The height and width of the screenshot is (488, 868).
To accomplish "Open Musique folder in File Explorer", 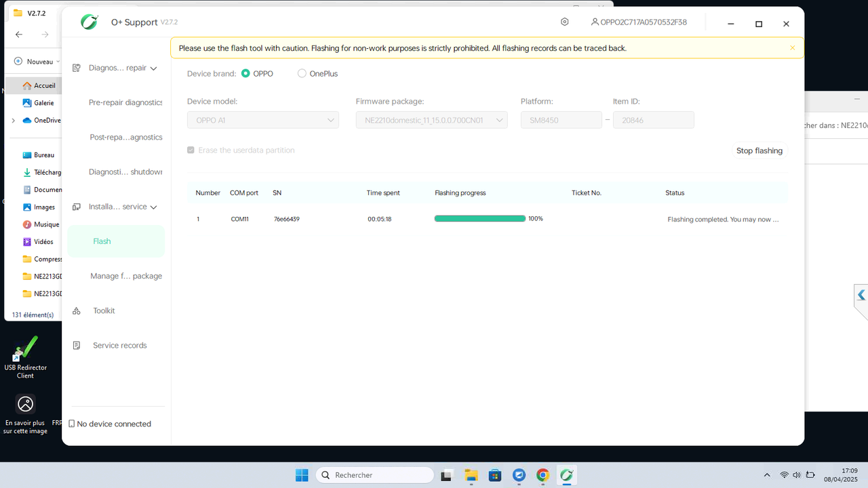I will (x=41, y=224).
